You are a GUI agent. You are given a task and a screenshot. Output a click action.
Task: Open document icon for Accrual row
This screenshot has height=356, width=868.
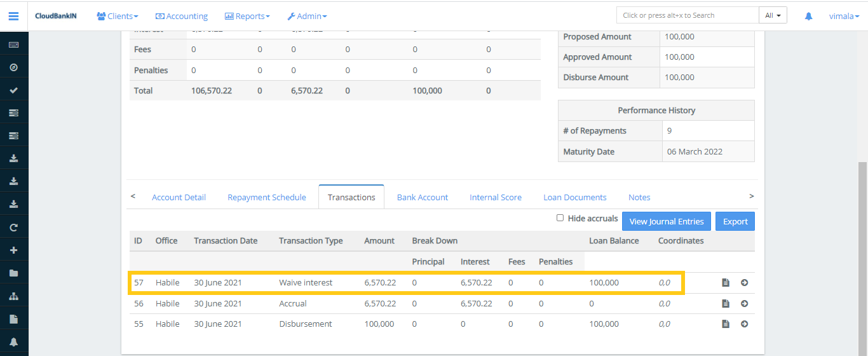726,304
